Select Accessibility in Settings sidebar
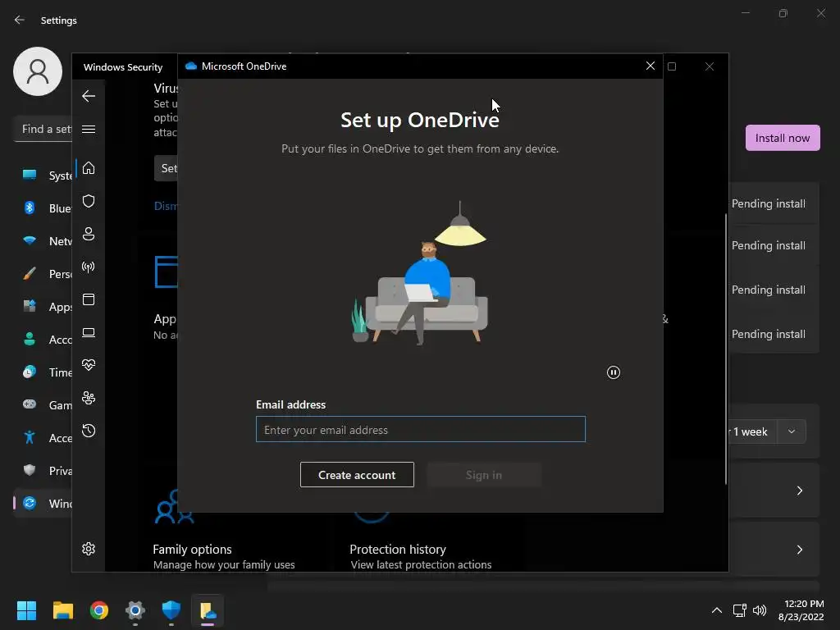Screen dimensions: 840x630 [x=44, y=438]
